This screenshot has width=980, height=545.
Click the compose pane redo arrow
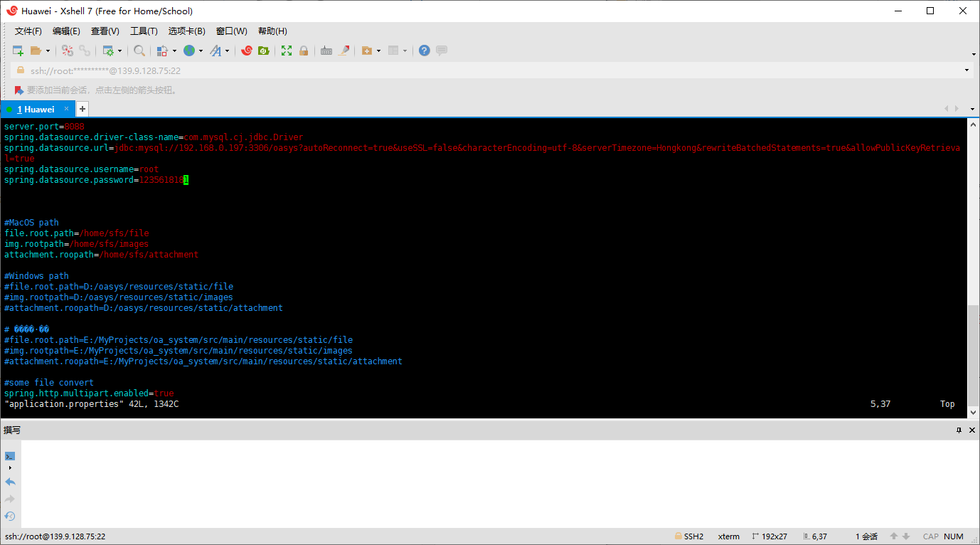10,499
